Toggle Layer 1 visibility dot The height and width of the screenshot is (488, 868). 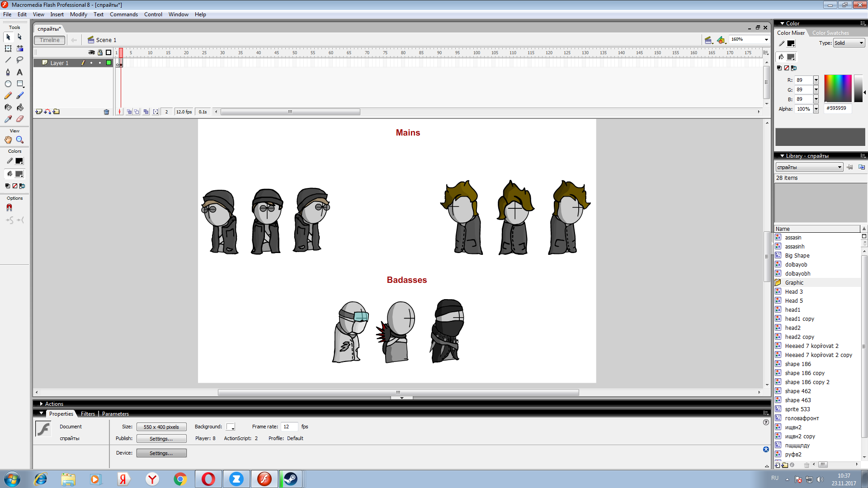pos(91,63)
